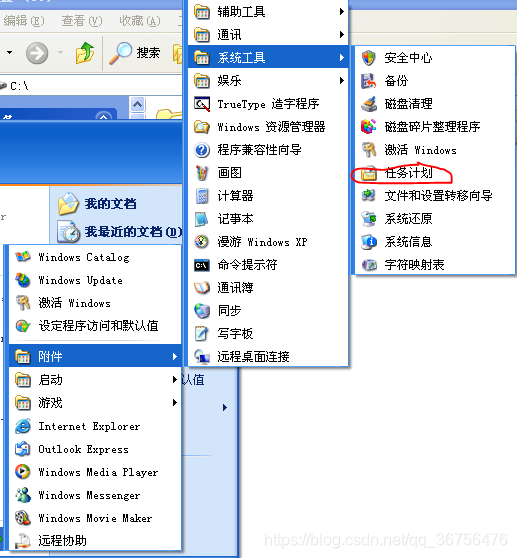Open Windows Movie Maker icon
517x558 pixels.
[x=23, y=518]
